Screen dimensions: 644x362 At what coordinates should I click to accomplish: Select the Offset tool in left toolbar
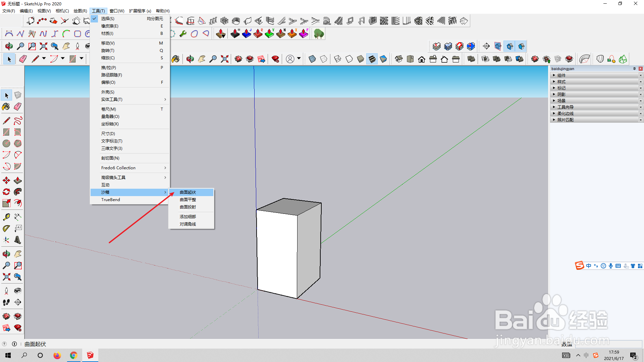[18, 203]
